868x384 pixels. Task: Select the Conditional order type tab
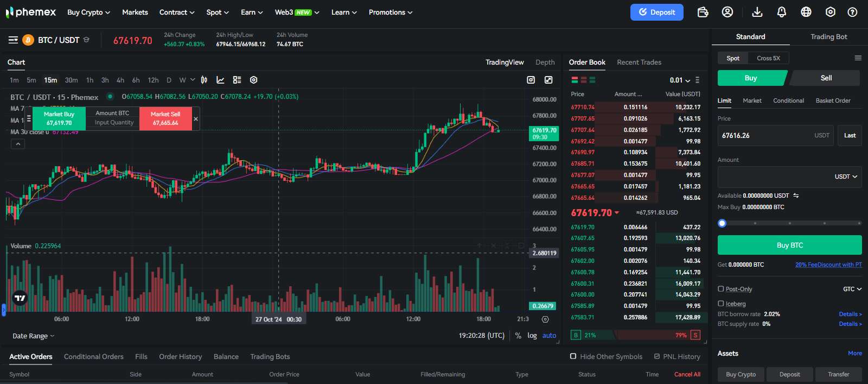coord(788,100)
